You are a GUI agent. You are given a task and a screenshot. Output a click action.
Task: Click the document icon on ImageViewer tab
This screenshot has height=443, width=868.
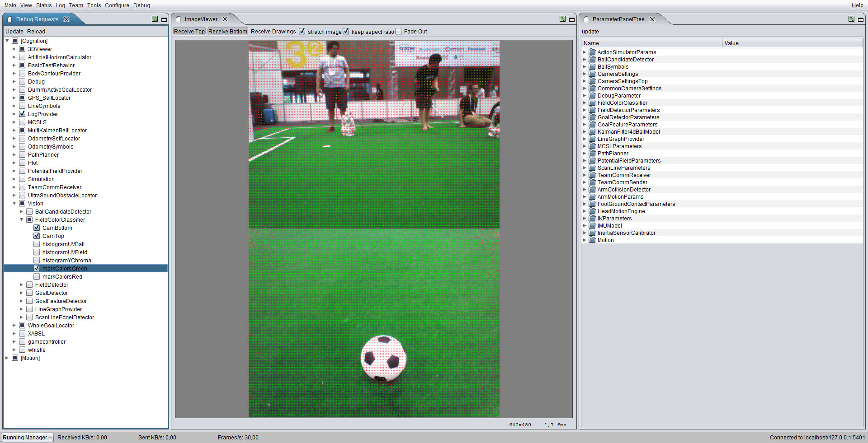click(179, 19)
